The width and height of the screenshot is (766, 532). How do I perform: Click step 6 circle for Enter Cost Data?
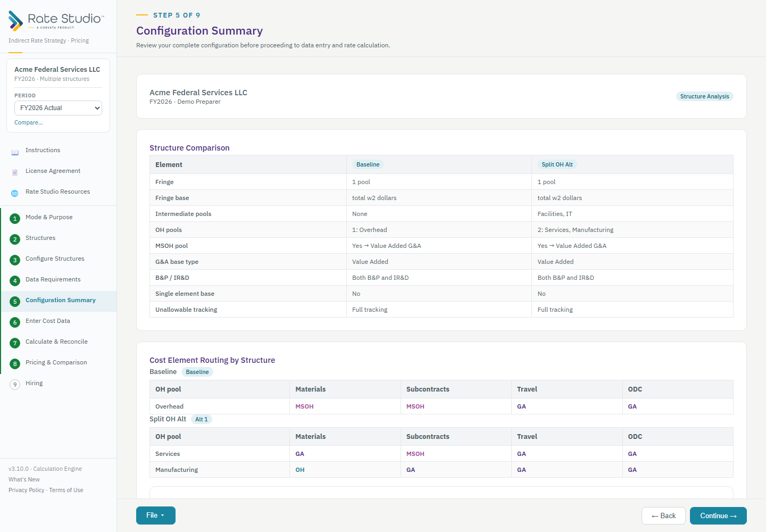15,322
